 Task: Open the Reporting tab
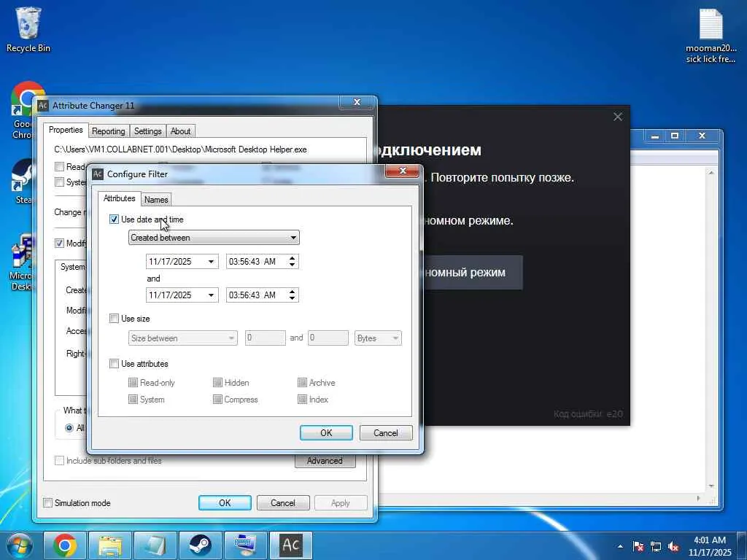pyautogui.click(x=109, y=131)
